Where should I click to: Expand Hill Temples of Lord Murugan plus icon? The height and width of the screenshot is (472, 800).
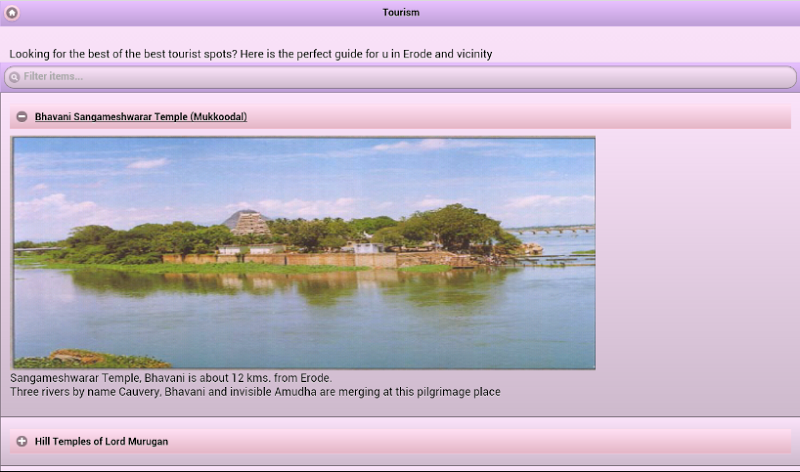click(22, 441)
